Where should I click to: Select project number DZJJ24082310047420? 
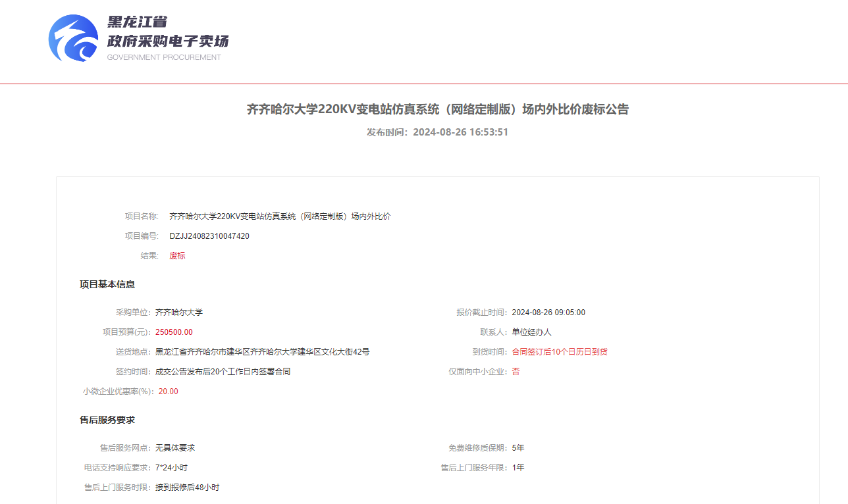[209, 236]
